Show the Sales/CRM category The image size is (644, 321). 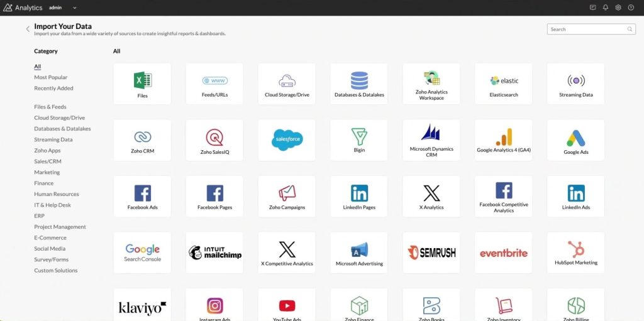[48, 161]
